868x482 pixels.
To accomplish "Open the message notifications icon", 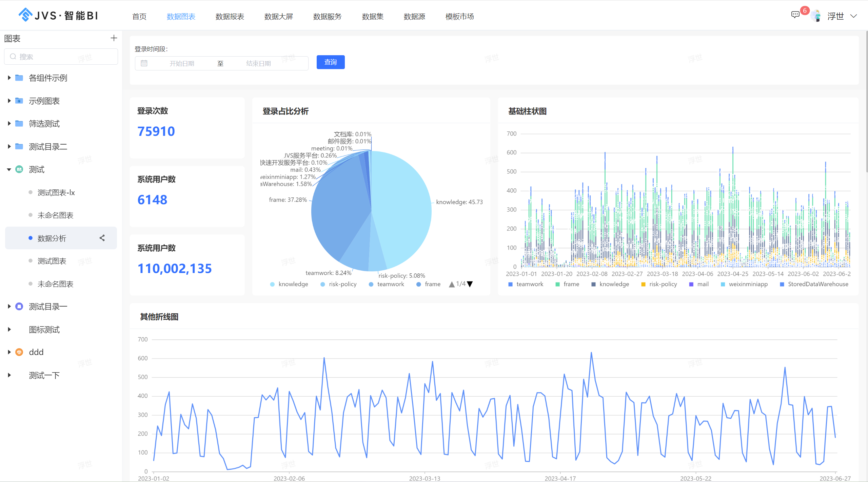I will click(x=795, y=15).
